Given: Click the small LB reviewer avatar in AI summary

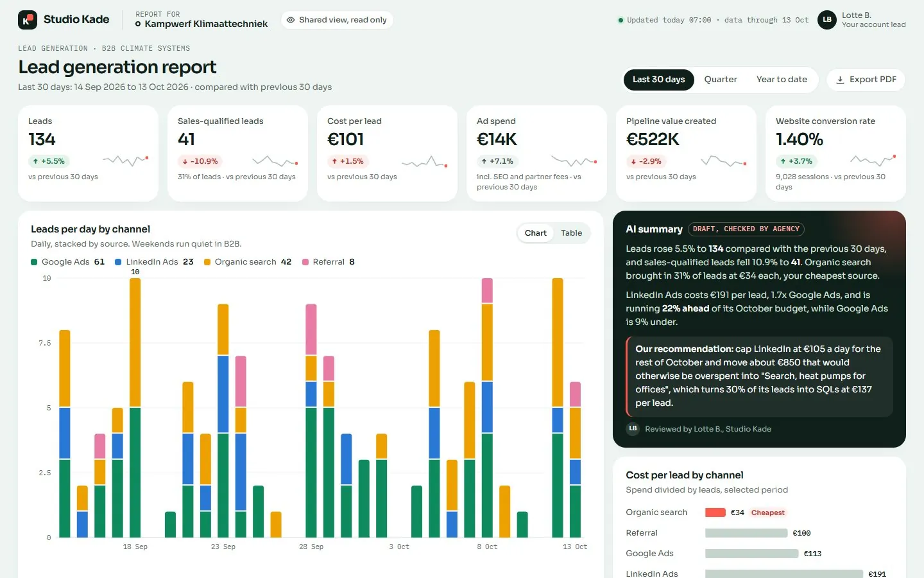Looking at the screenshot, I should pyautogui.click(x=633, y=429).
